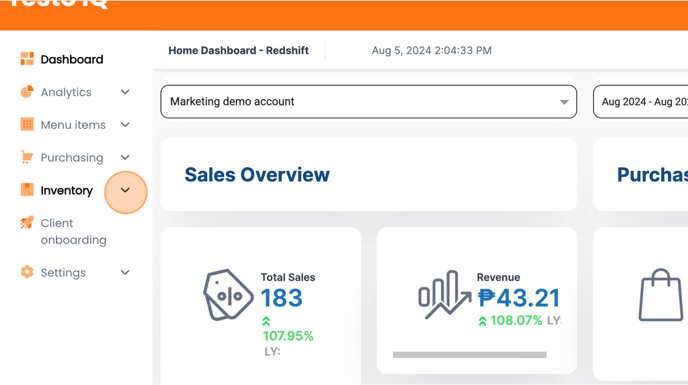
Task: Expand the Inventory submenu chevron
Action: pos(125,190)
